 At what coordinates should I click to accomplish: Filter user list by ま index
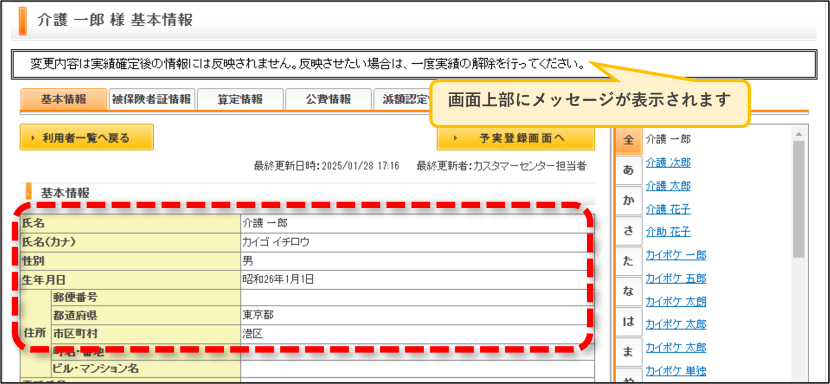click(x=629, y=351)
